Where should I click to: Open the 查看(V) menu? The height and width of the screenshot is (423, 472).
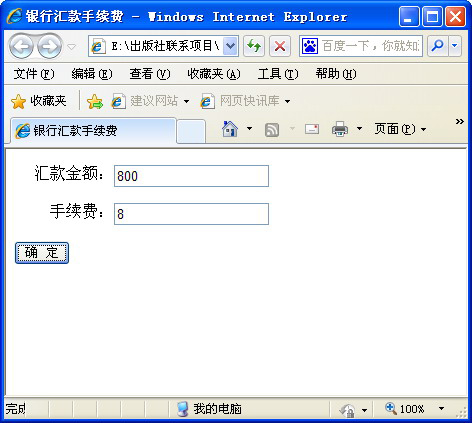coord(150,74)
